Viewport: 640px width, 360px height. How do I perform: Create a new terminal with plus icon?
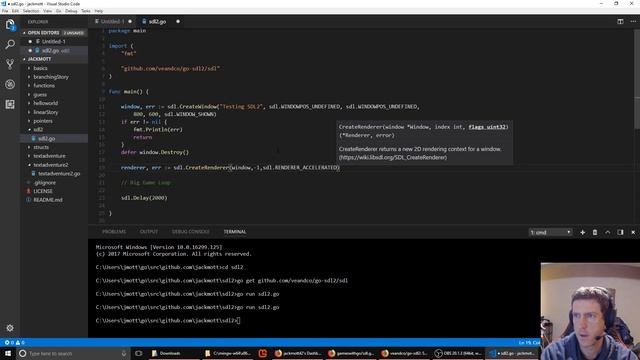point(582,232)
